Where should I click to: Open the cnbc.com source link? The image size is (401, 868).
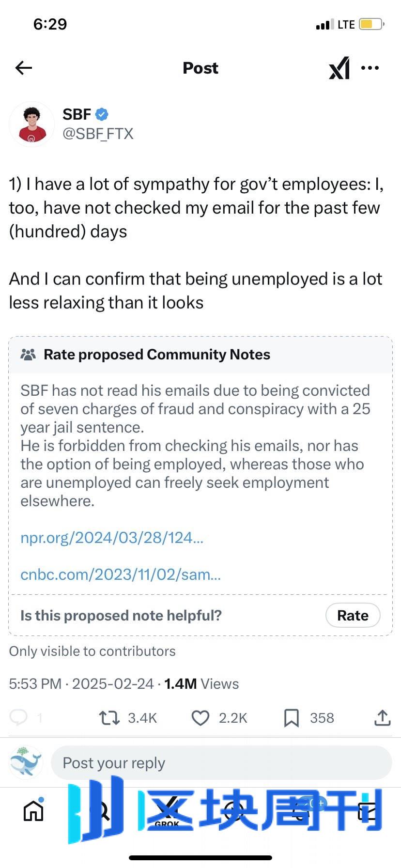point(121,574)
